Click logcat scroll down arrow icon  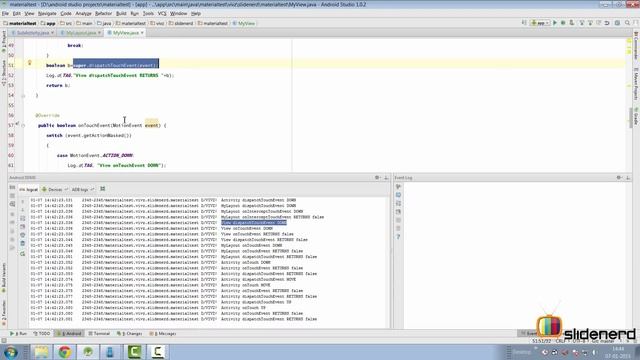tap(22, 210)
